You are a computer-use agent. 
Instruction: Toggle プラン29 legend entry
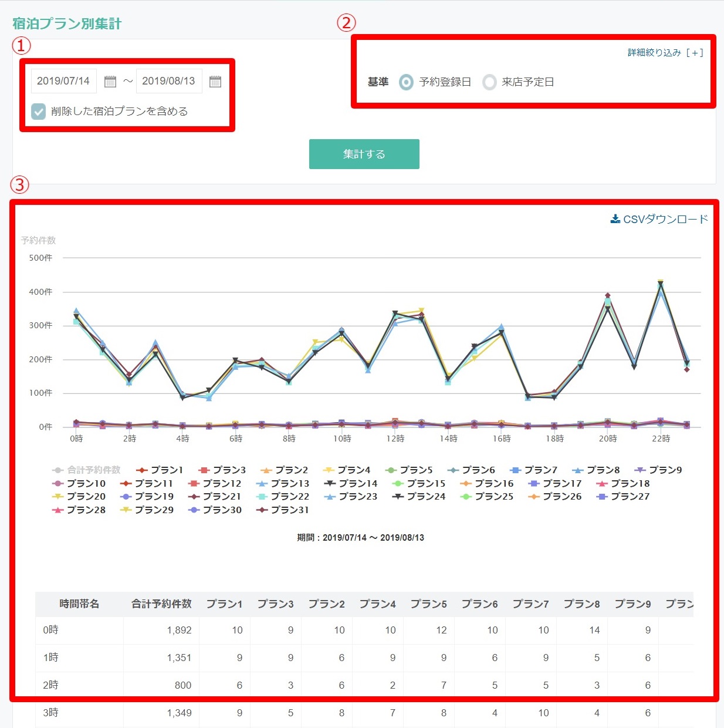147,510
